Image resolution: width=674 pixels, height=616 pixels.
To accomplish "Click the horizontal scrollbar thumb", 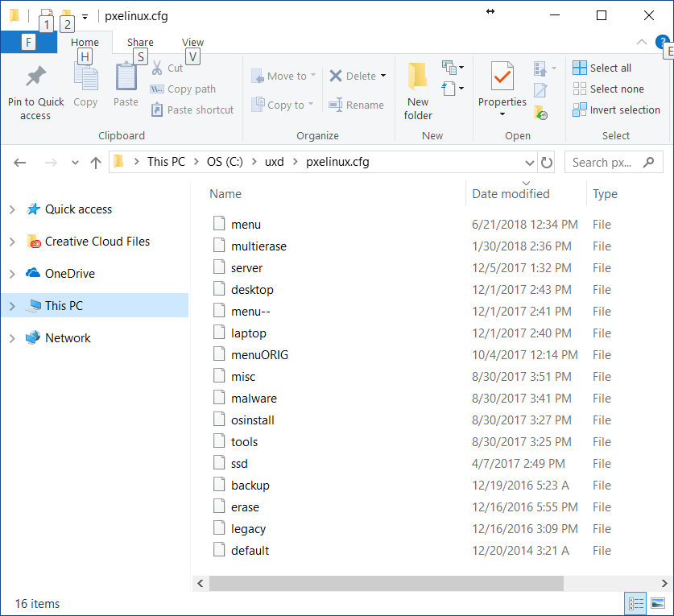I will 378,583.
